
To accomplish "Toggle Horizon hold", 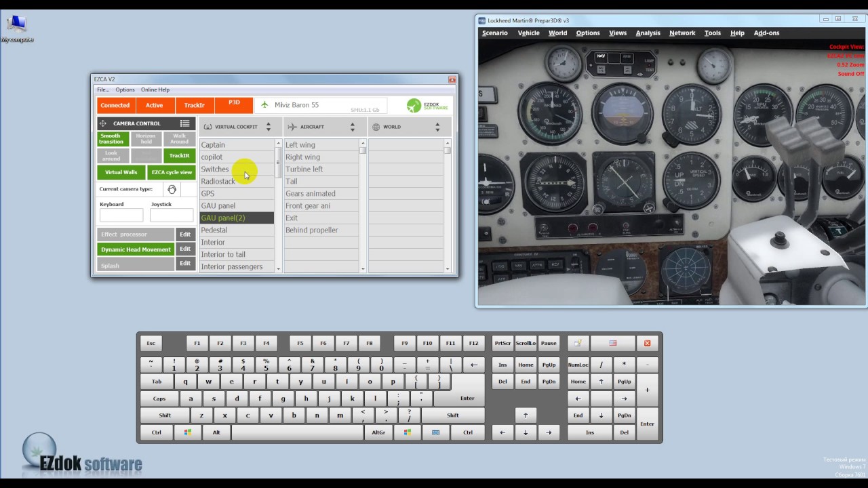I will point(145,139).
